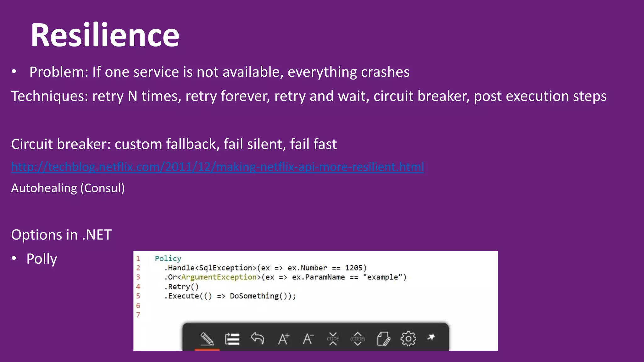Open the techblog.netflix.com resilient API link
This screenshot has width=644, height=362.
218,167
